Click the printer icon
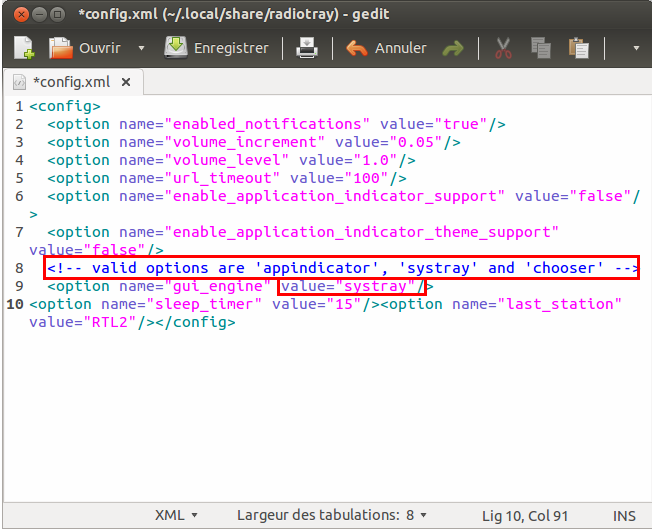Viewport: 652px width, 529px height. 307,48
